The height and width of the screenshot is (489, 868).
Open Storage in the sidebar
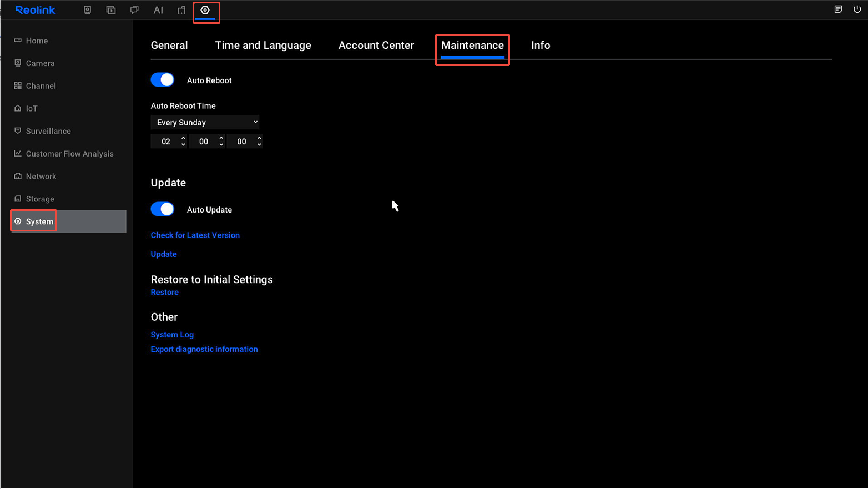40,199
